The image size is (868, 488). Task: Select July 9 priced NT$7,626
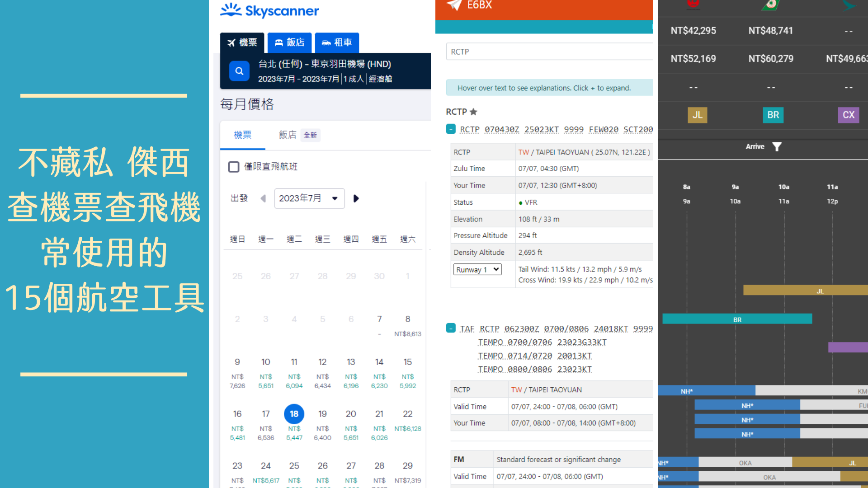[x=237, y=373]
